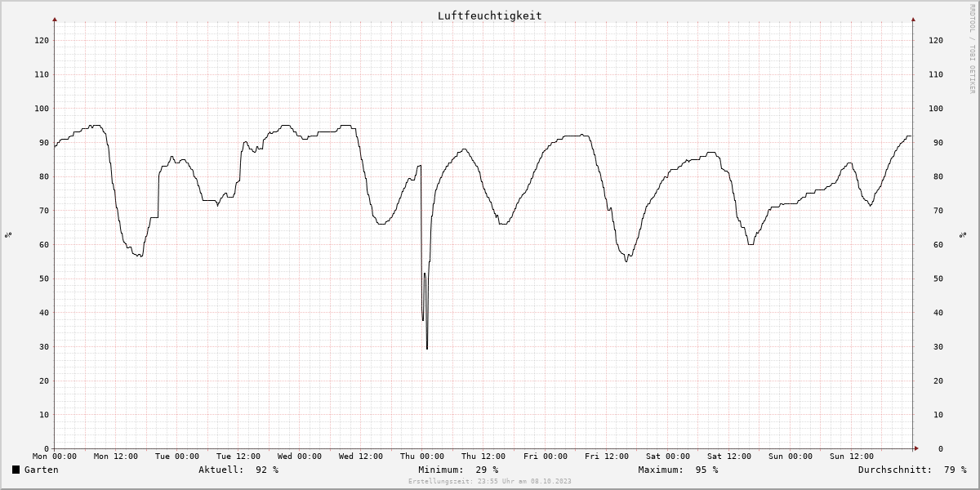Viewport: 980px width, 490px height.
Task: Click the 'Mon 12:00' time axis label
Action: (x=116, y=457)
